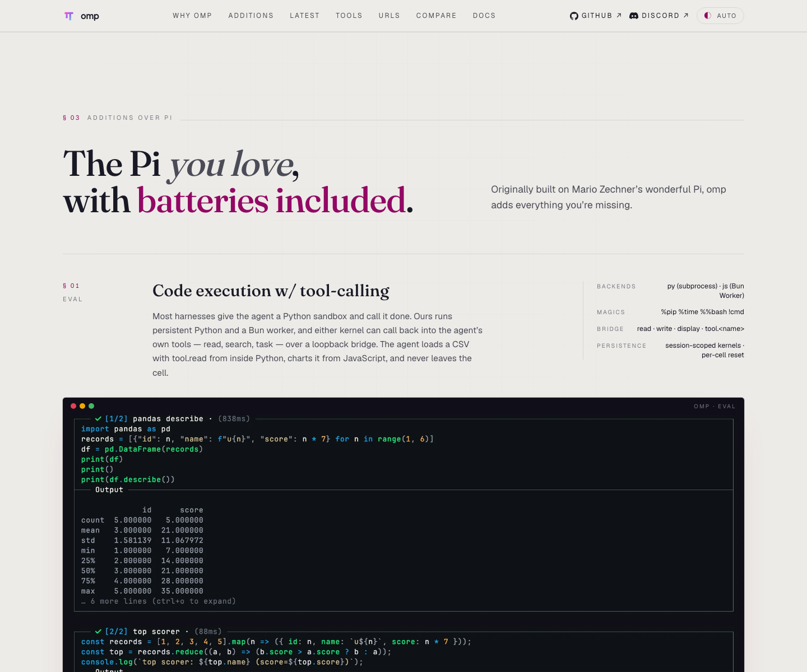Screen dimensions: 807x672
Task: Click the MAGICS label
Action: pyautogui.click(x=611, y=312)
